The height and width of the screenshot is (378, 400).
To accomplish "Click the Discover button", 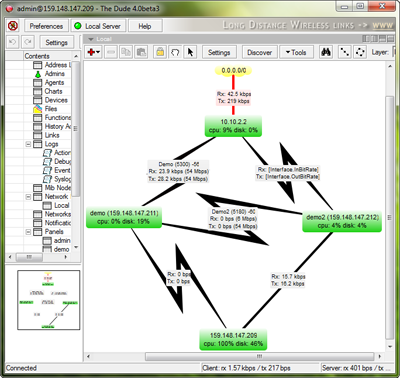I will 259,52.
